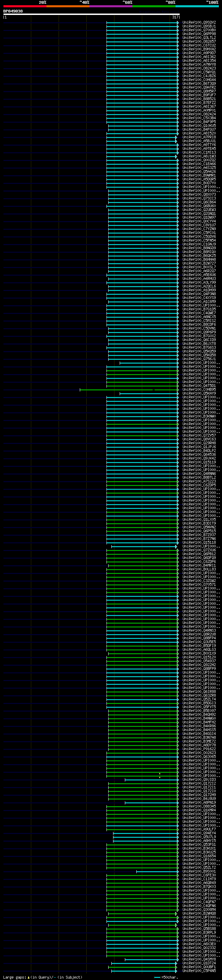
Task: Click the red 20% identity legend segment
Action: coord(25,6)
